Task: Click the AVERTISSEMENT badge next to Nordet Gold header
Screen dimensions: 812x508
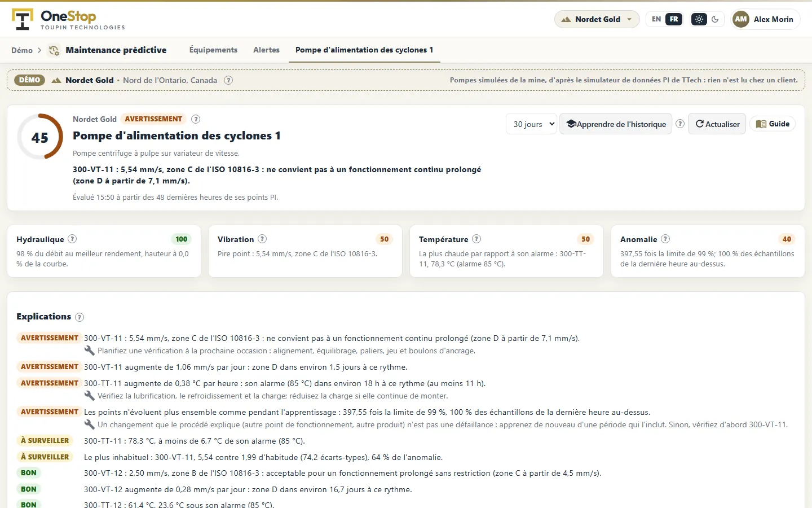Action: point(153,119)
